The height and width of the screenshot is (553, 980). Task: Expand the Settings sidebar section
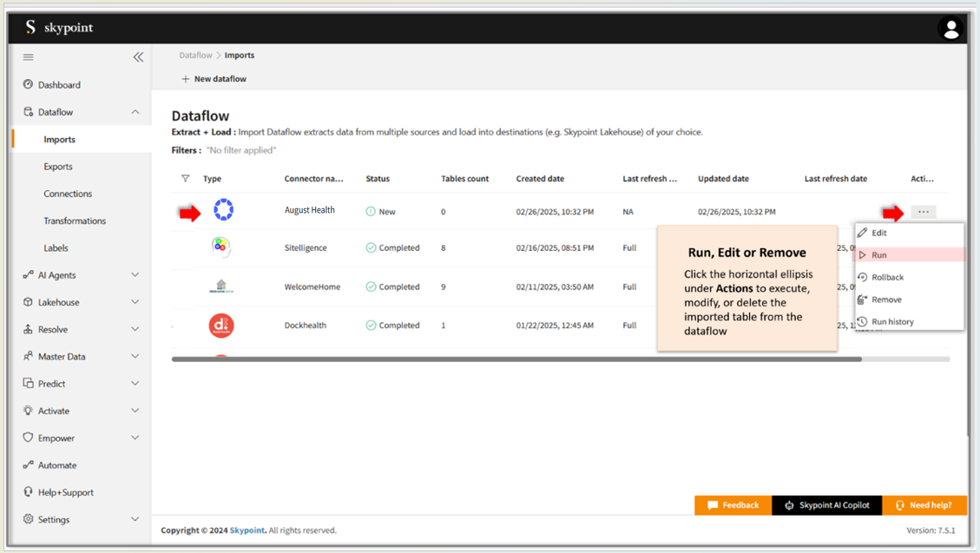click(x=135, y=519)
